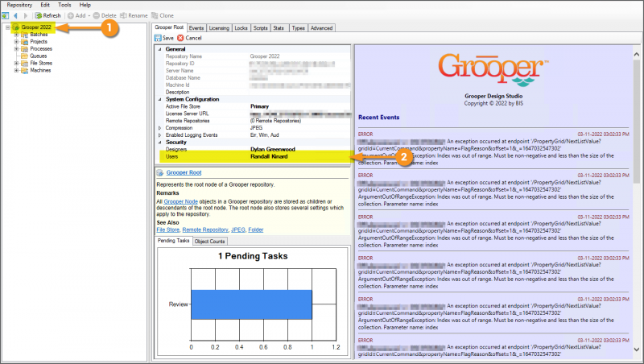The height and width of the screenshot is (364, 644).
Task: Collapse the System Configuration section
Action: click(x=160, y=99)
